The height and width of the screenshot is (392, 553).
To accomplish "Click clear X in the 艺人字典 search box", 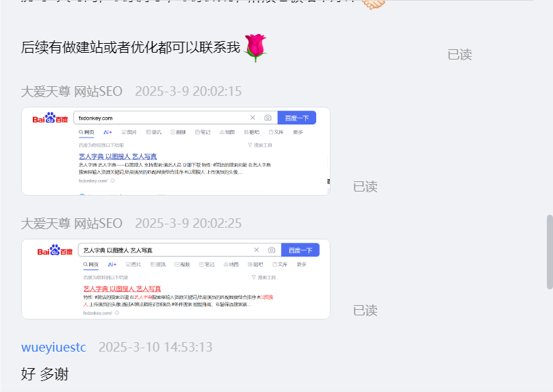I will coord(257,250).
